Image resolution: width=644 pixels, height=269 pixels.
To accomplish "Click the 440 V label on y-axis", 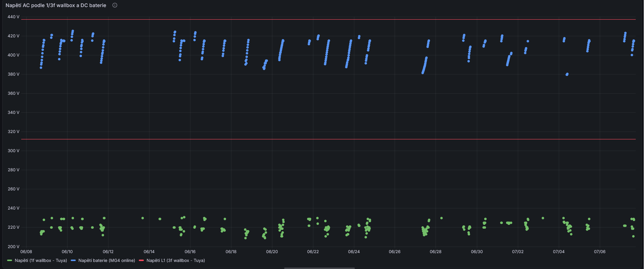I will [14, 17].
